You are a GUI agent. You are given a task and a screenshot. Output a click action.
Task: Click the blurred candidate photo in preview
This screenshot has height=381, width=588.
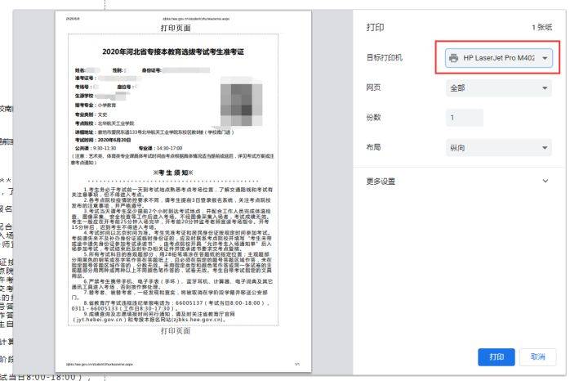pos(241,102)
